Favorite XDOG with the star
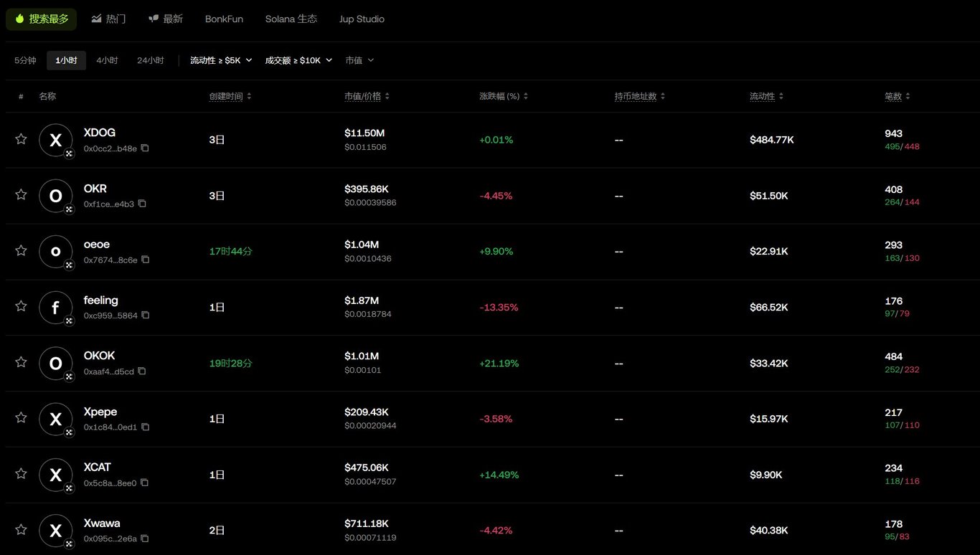Screen dimensions: 980x555 (21, 139)
